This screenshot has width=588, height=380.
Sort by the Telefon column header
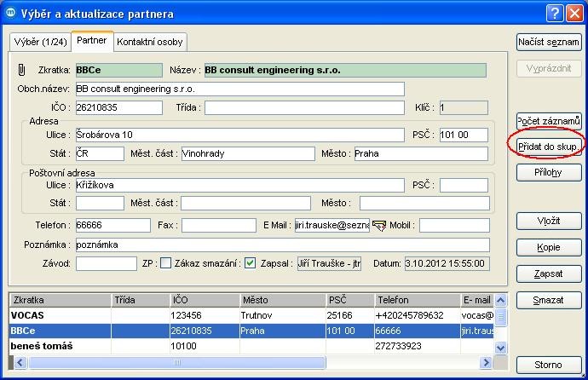pos(418,300)
